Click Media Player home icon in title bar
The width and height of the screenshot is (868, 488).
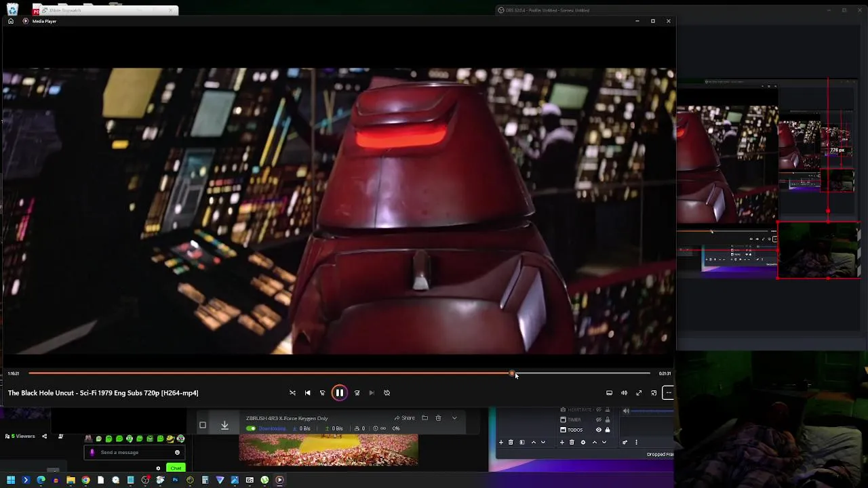[x=10, y=21]
